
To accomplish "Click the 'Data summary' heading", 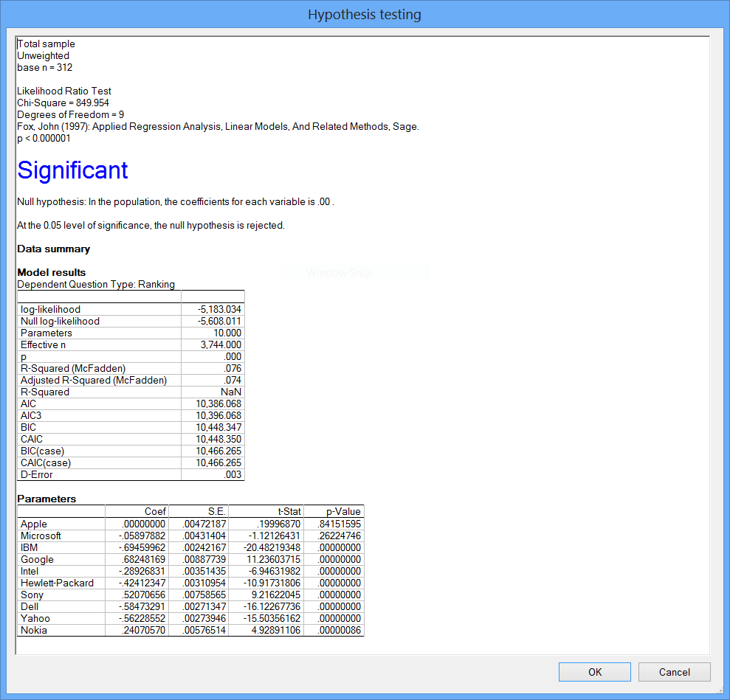I will [54, 249].
